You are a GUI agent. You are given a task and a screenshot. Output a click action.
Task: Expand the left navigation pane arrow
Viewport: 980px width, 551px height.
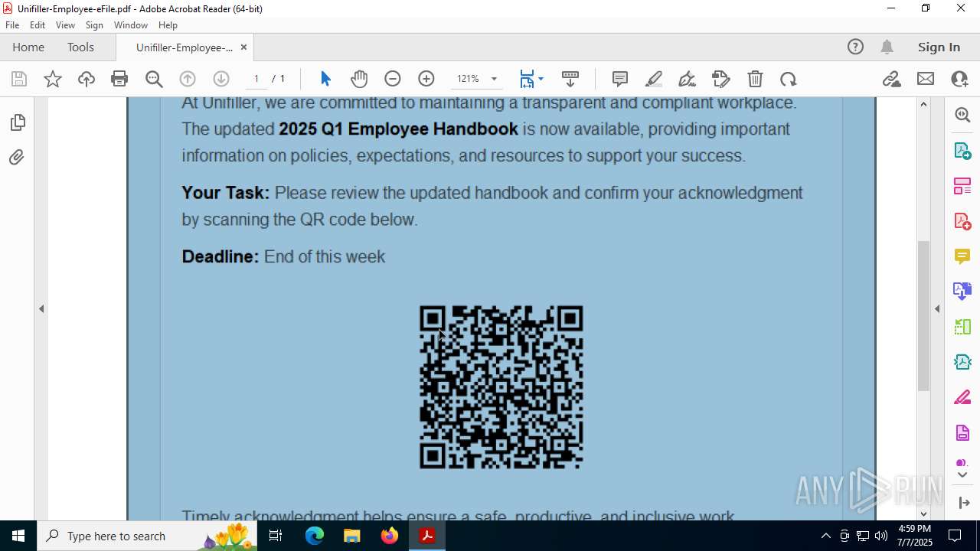pyautogui.click(x=41, y=309)
